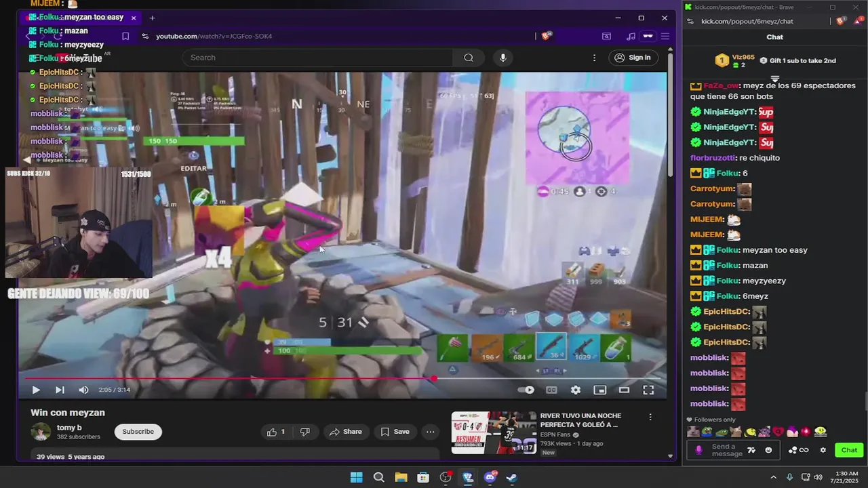Click the 'RIVER TUVO UNA NOCHE' video title

click(x=579, y=420)
